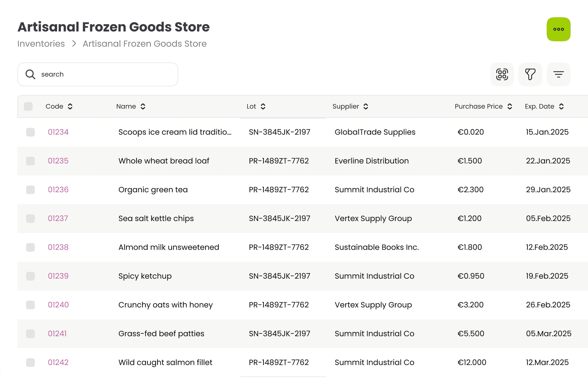Sort the table by Exp. Date

(561, 106)
